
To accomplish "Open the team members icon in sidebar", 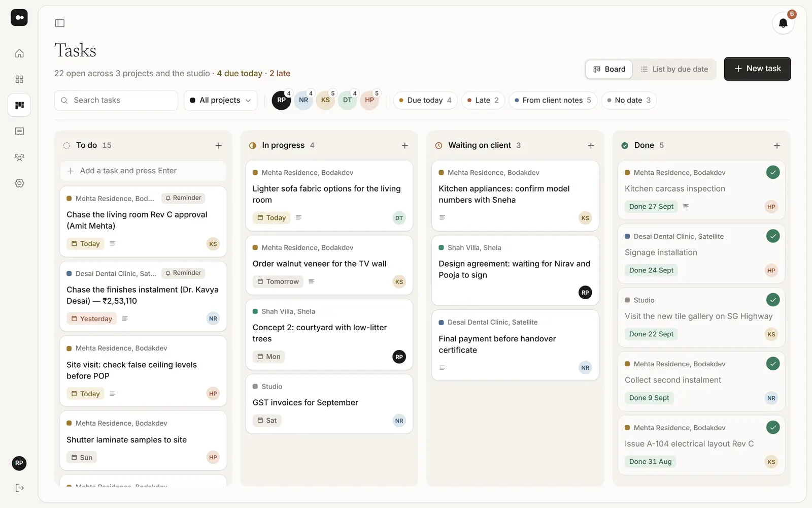I will tap(19, 157).
